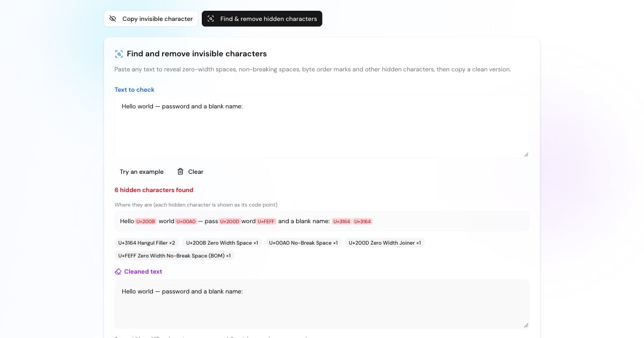Viewport: 644px width, 338px height.
Task: Click the 'U+00A0 No-Break Space ×1' chip
Action: coord(303,243)
